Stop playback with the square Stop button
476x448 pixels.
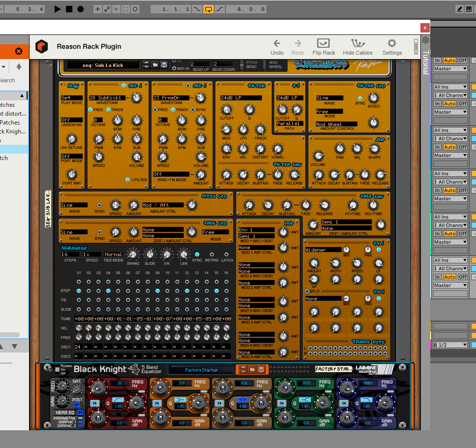click(69, 9)
